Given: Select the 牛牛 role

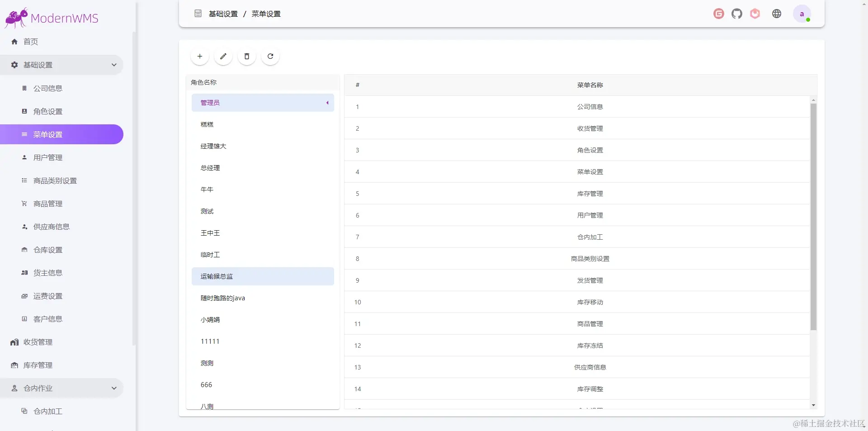Looking at the screenshot, I should tap(263, 189).
